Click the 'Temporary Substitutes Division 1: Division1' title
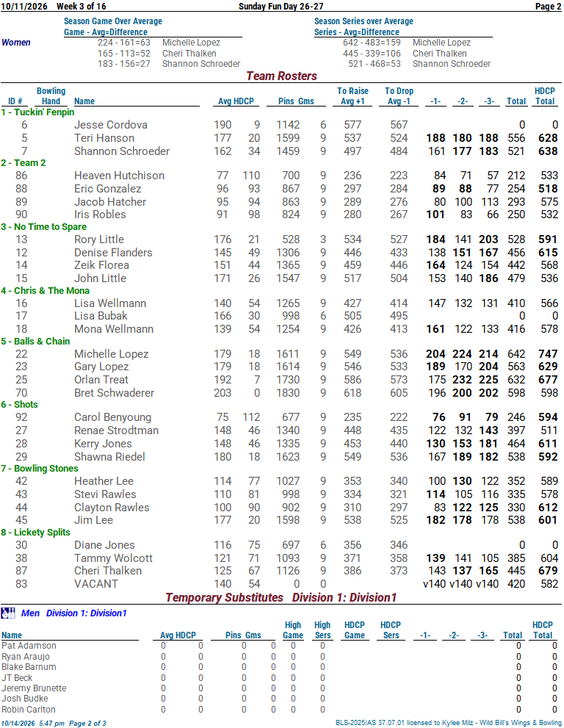 coord(281,597)
